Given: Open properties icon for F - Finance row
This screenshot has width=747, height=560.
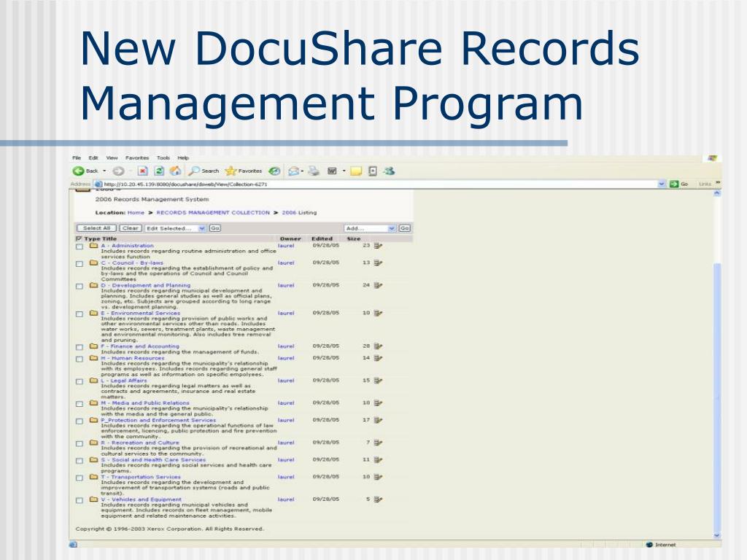Looking at the screenshot, I should [x=379, y=346].
